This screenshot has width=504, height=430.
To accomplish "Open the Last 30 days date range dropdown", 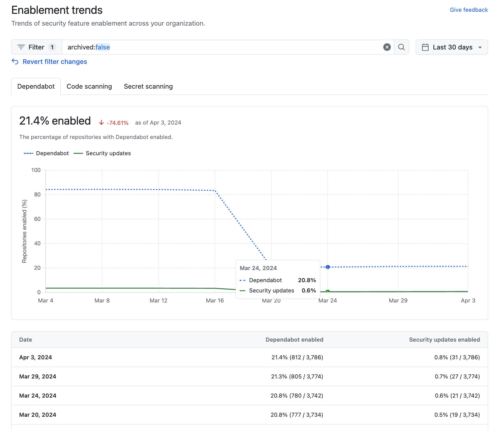I will click(452, 47).
